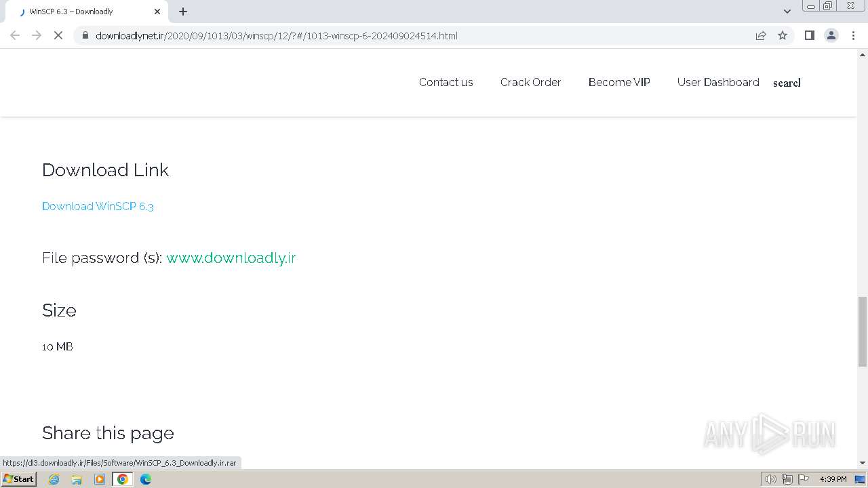This screenshot has height=488, width=868.
Task: Click the site search field
Action: [787, 83]
